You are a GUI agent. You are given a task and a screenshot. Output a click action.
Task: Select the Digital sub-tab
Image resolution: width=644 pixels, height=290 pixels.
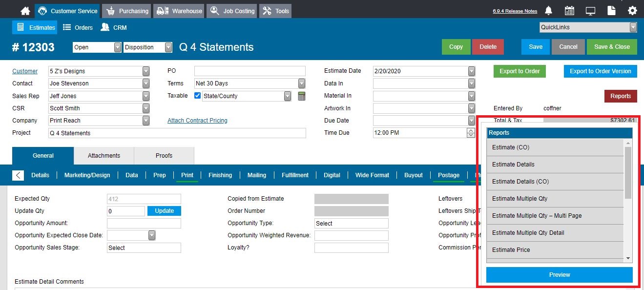tap(332, 175)
